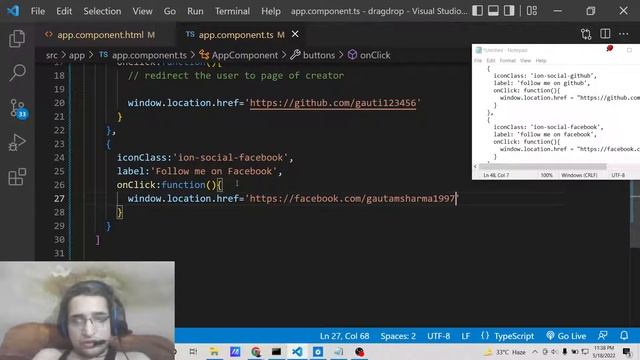The image size is (640, 360).
Task: Open the Edit menu in VS Code
Action: point(64,11)
